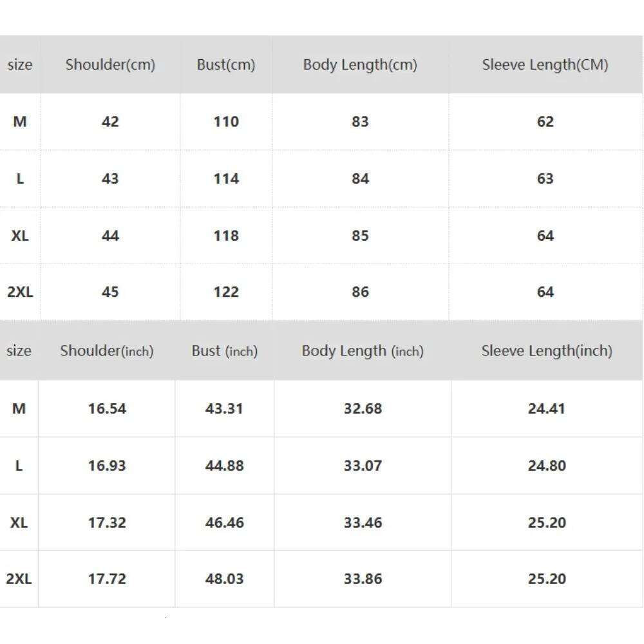Click the body length 33.46 cell
Viewport: 644px width, 644px height.
pyautogui.click(x=363, y=522)
